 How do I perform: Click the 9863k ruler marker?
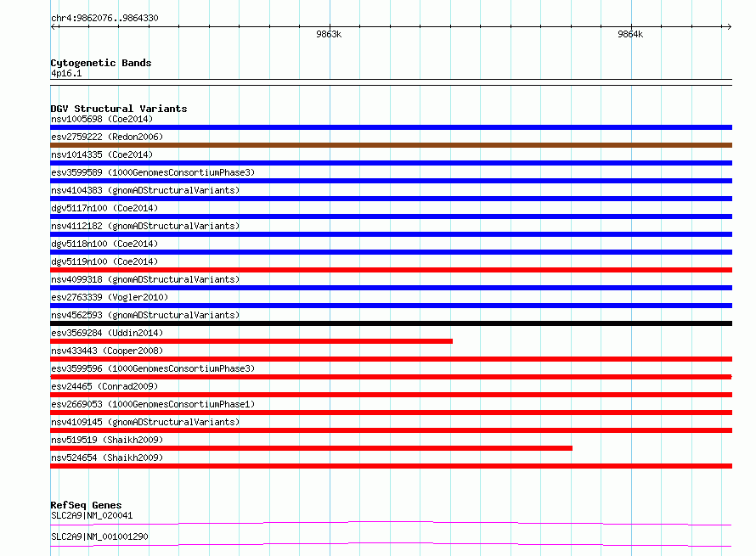point(329,34)
